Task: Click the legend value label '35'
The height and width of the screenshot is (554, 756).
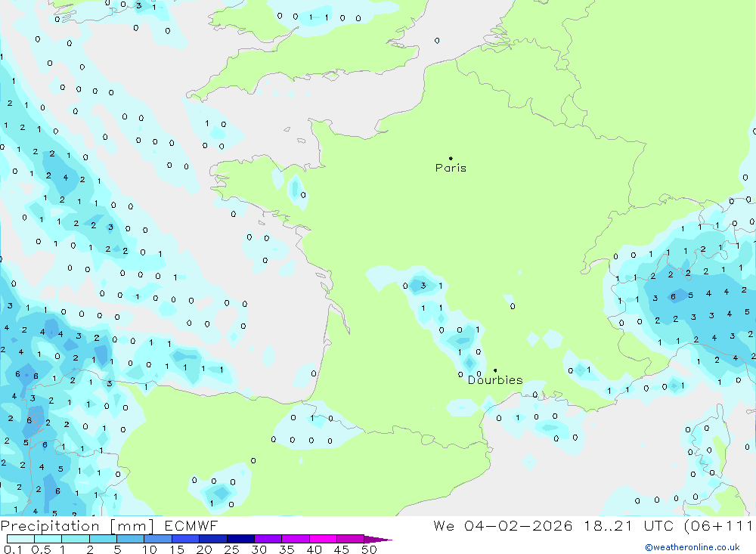Action: point(287,549)
